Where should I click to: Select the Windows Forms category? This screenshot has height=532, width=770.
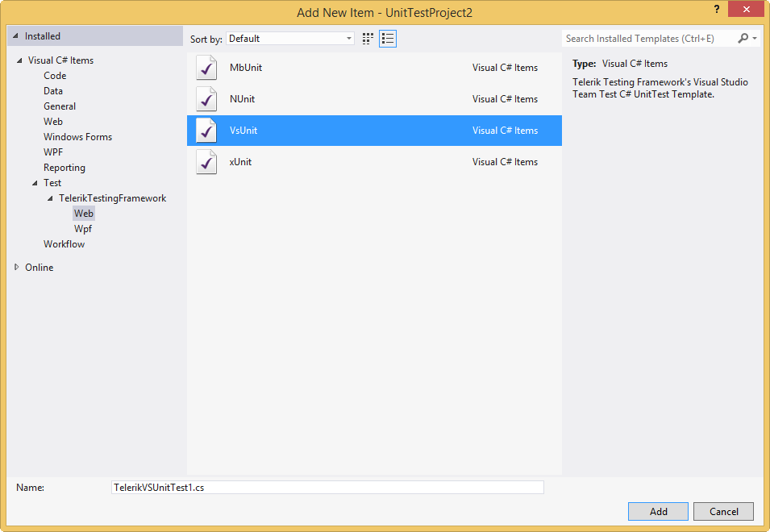(77, 137)
